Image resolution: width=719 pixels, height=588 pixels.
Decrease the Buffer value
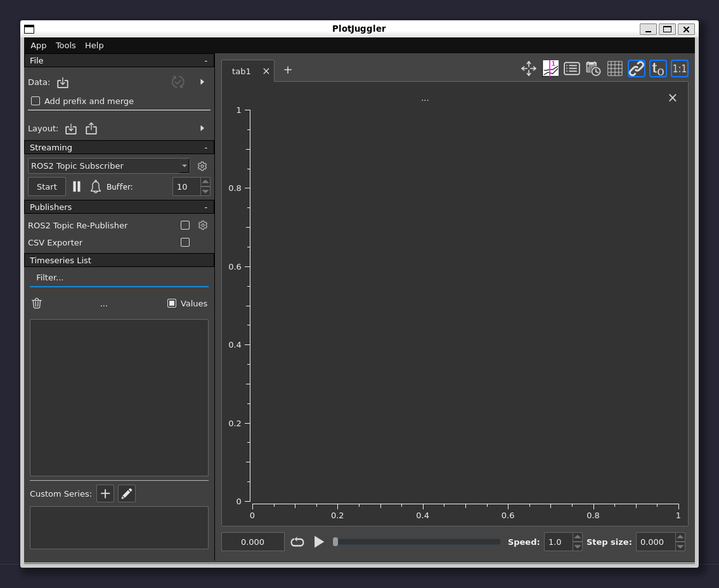205,192
